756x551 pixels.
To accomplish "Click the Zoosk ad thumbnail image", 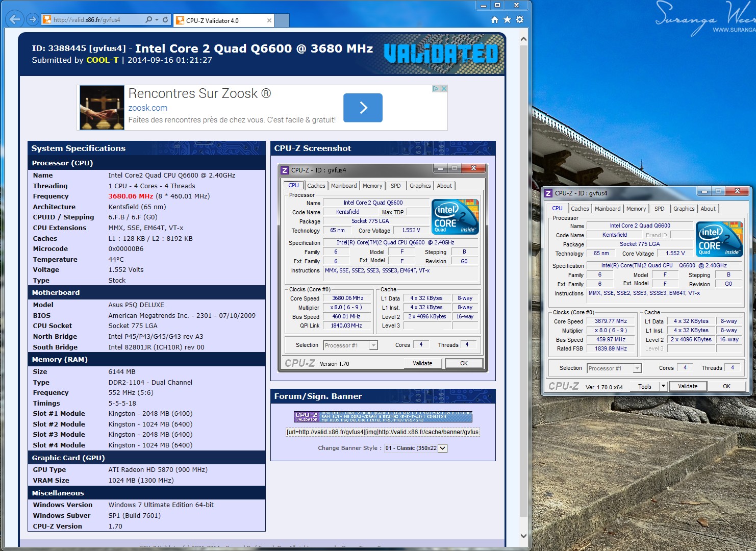I will [102, 108].
